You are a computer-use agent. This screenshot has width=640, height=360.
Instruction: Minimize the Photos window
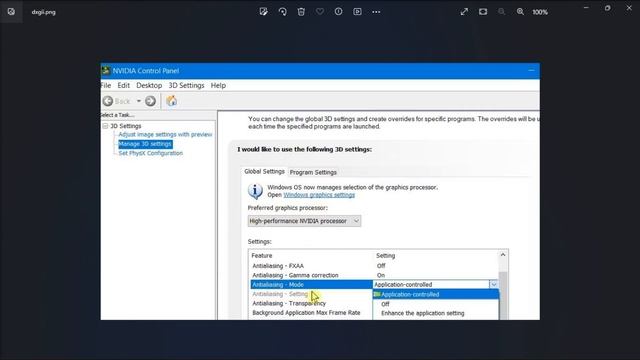(586, 8)
